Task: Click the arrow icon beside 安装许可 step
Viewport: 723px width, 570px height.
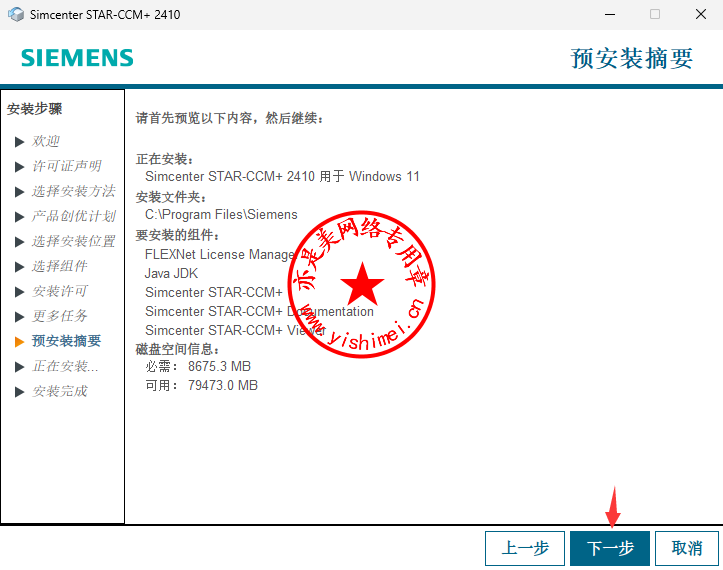Action: coord(19,291)
